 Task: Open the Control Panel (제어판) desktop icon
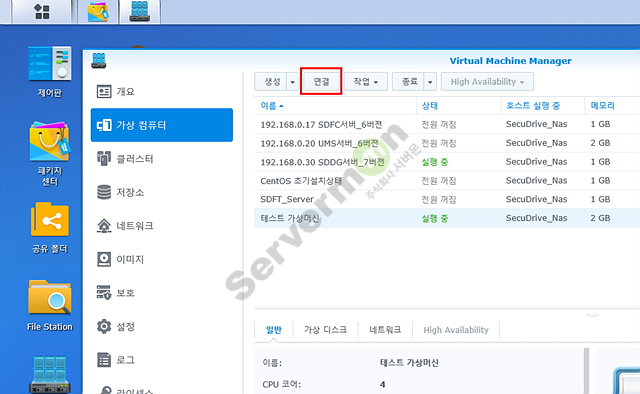point(49,71)
